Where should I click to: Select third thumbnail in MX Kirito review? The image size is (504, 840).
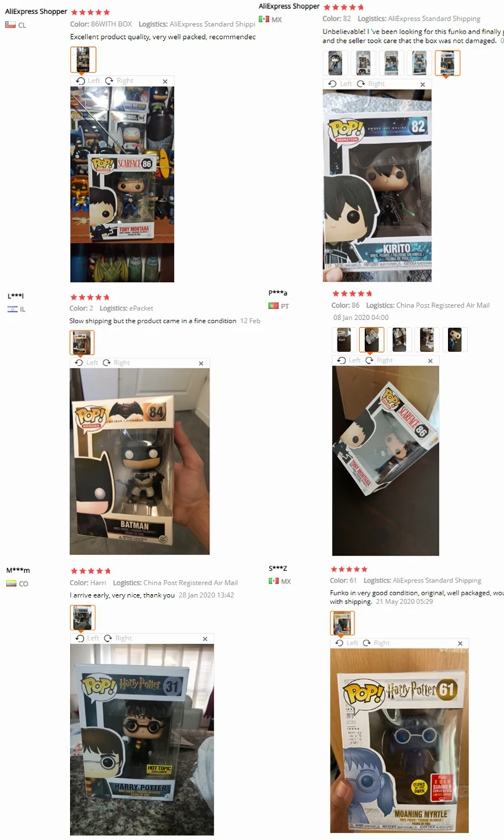(391, 63)
